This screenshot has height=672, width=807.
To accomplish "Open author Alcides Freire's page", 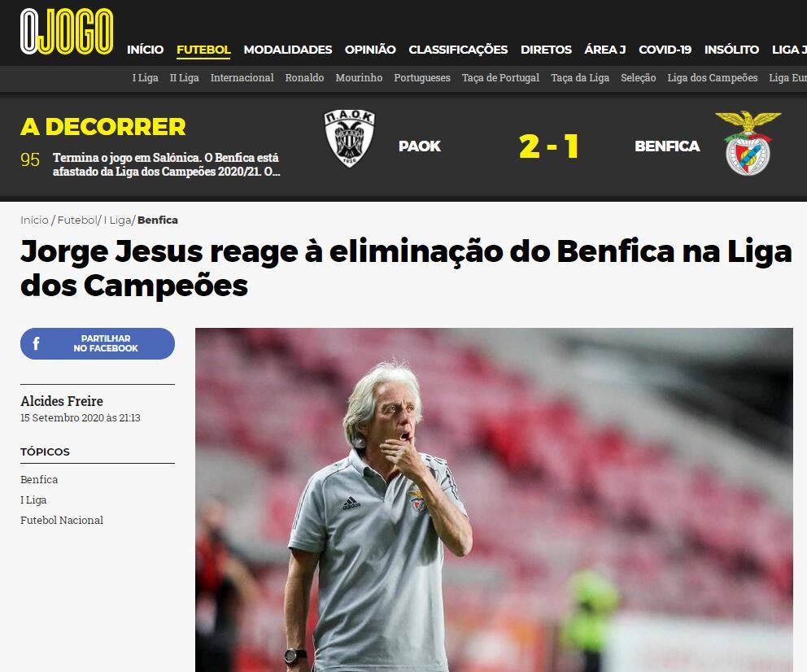I will click(62, 401).
